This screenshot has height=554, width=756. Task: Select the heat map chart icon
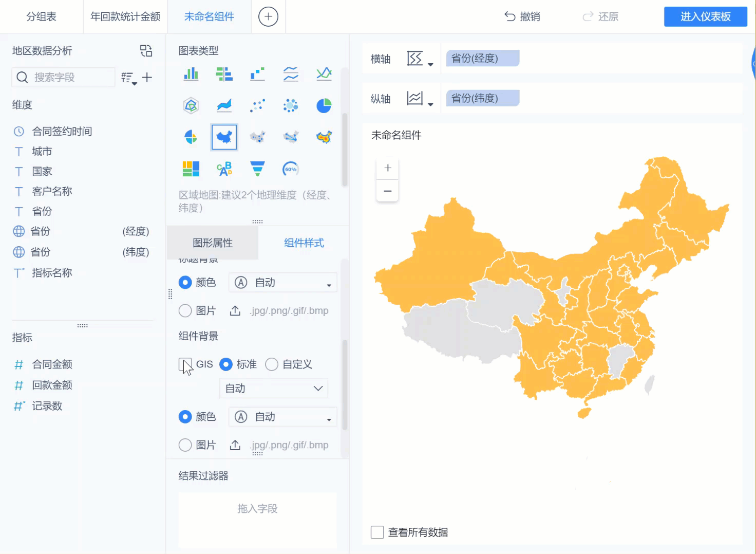(324, 137)
